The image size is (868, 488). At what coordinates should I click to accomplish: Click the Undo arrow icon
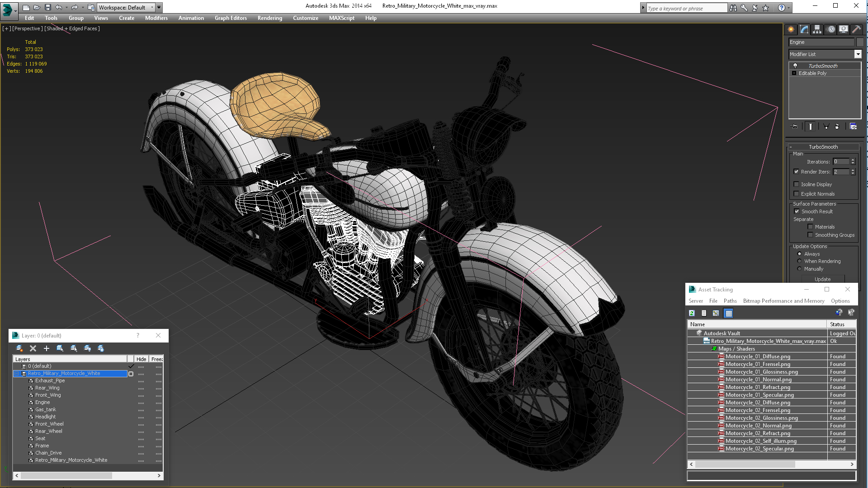point(58,7)
